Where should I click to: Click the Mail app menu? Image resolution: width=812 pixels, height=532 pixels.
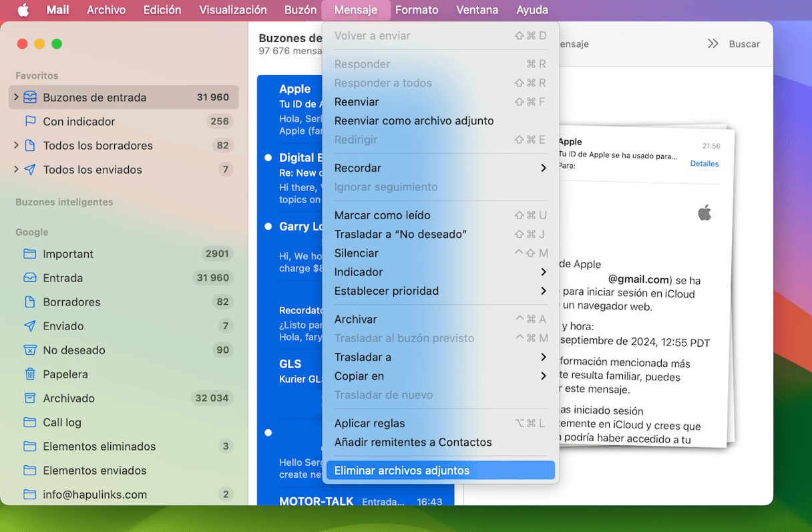click(x=57, y=10)
